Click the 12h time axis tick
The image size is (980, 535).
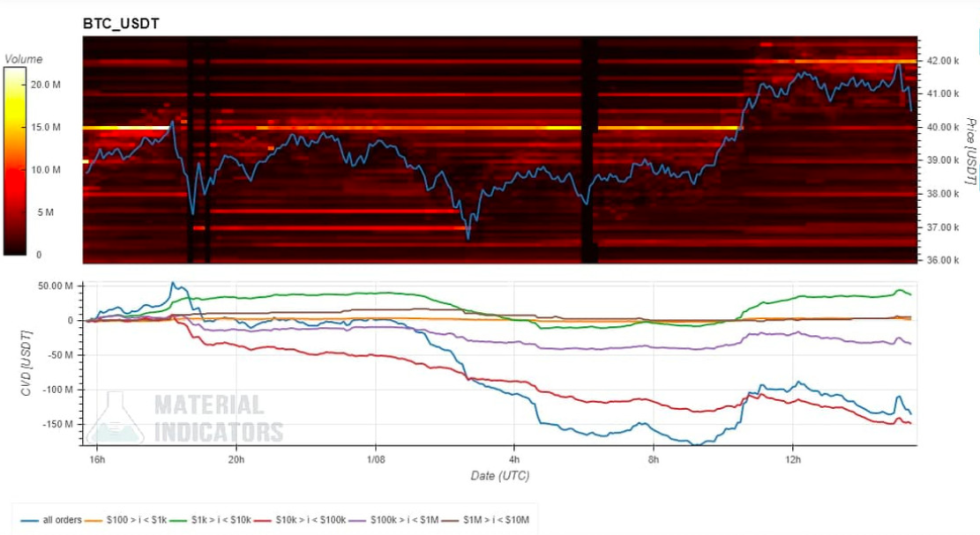pos(792,459)
